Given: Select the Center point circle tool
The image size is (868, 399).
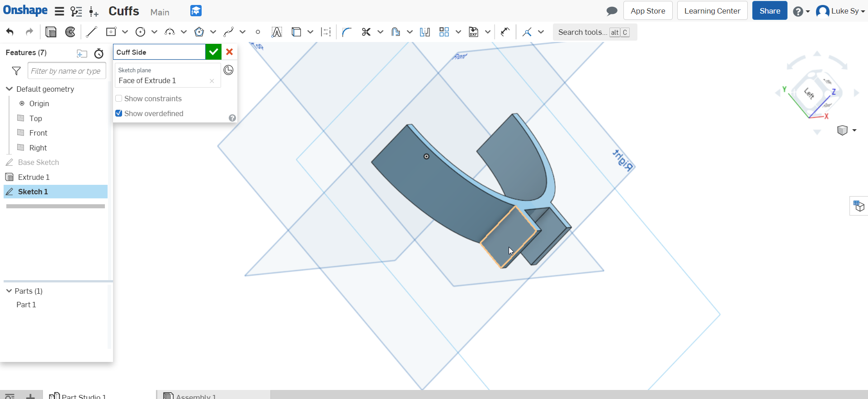Looking at the screenshot, I should [x=141, y=32].
